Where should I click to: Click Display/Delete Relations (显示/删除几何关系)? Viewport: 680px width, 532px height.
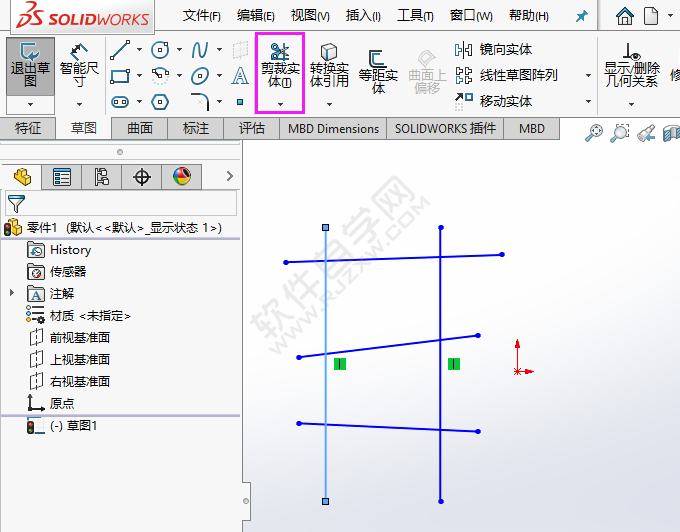point(631,65)
